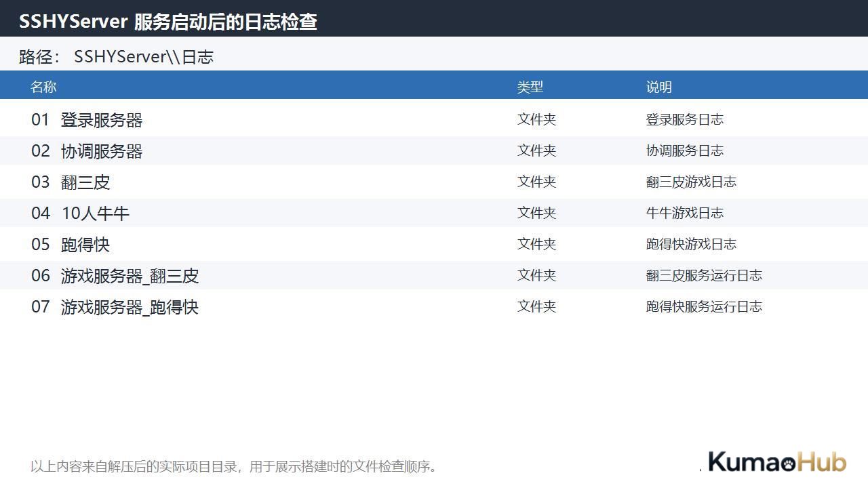Click the 类型 column header
Image resolution: width=868 pixels, height=488 pixels.
530,87
